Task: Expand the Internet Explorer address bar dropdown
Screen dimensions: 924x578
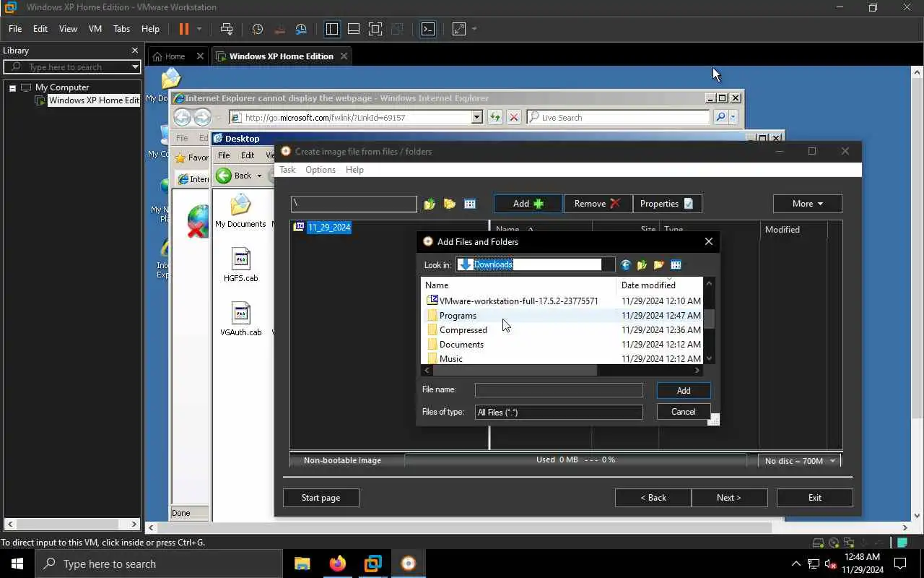Action: pyautogui.click(x=476, y=117)
